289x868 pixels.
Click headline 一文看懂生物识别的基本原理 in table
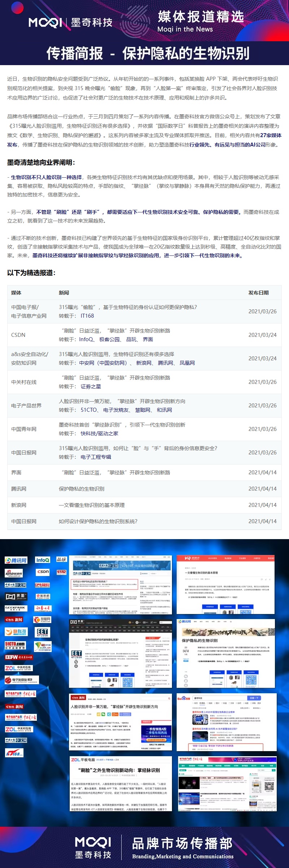coord(92,505)
